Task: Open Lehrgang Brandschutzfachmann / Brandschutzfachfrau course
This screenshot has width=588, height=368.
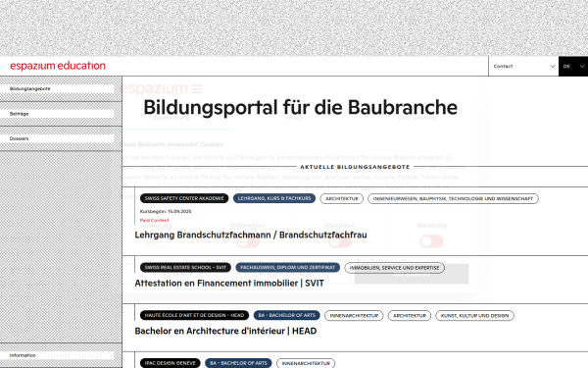Action: (251, 236)
